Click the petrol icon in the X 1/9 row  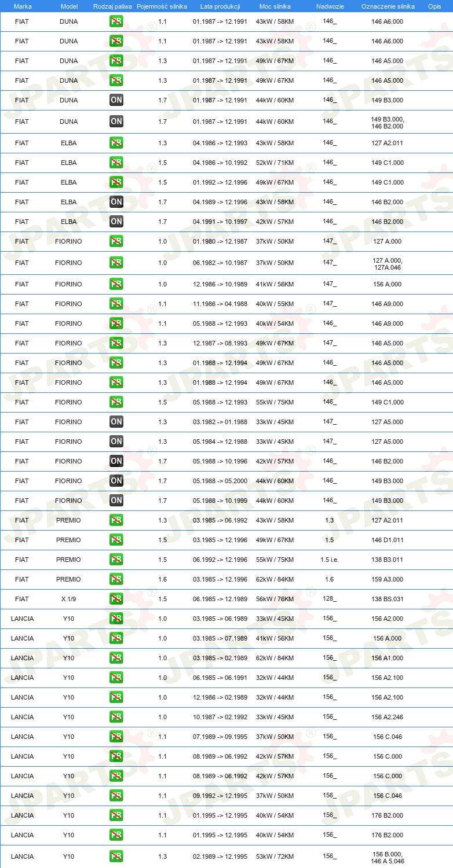pyautogui.click(x=116, y=599)
